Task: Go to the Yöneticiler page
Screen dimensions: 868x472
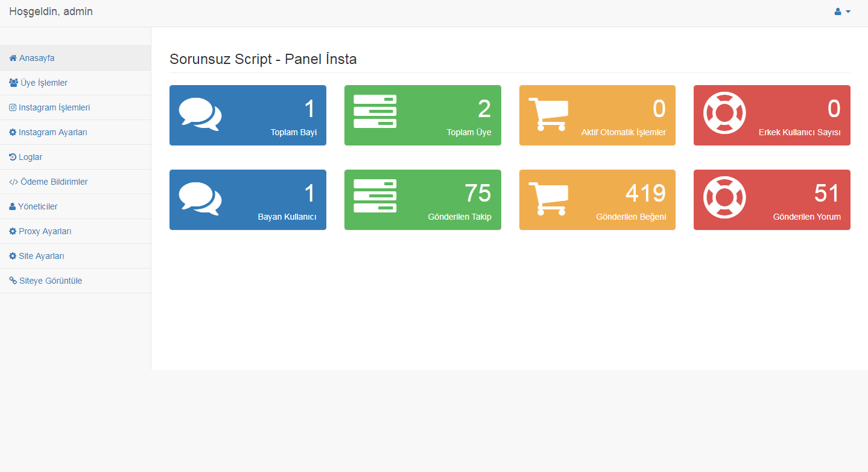Action: click(75, 206)
